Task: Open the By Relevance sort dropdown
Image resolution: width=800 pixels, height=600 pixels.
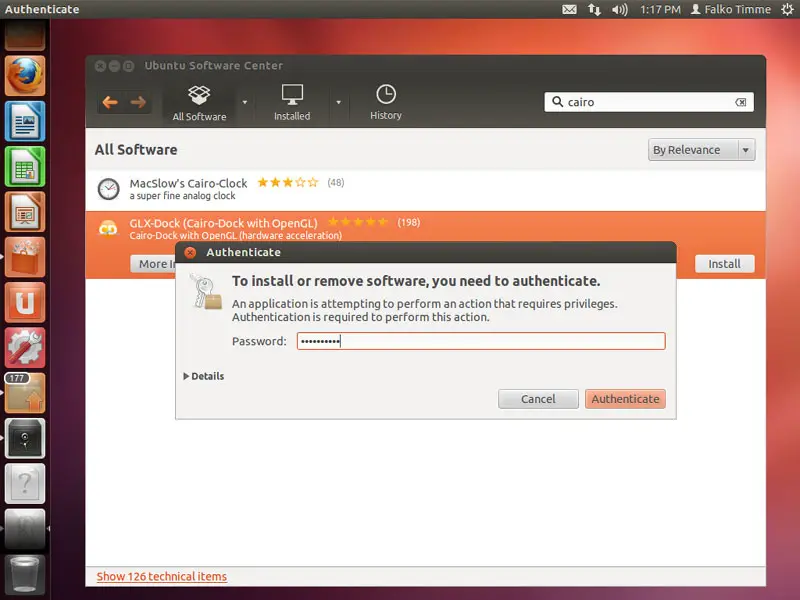Action: (x=702, y=150)
